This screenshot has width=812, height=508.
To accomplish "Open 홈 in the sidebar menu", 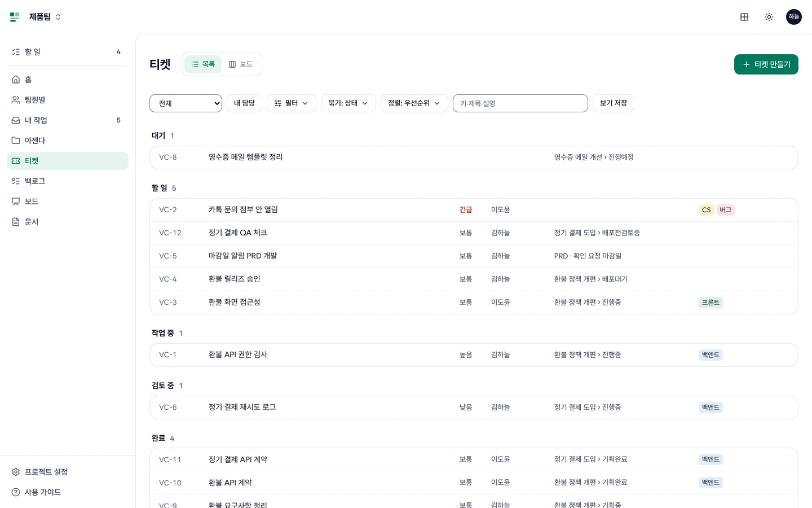I will [x=68, y=80].
